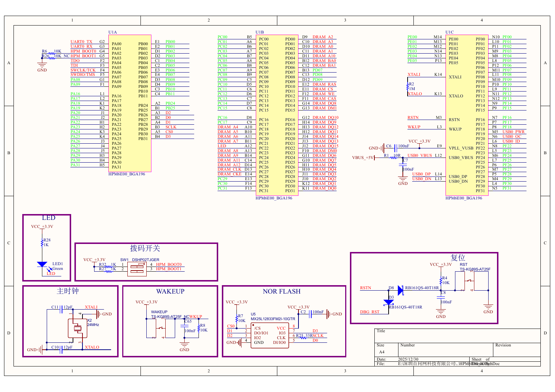Click the RST push-button switch symbol
The width and height of the screenshot is (555, 392).
point(471,281)
